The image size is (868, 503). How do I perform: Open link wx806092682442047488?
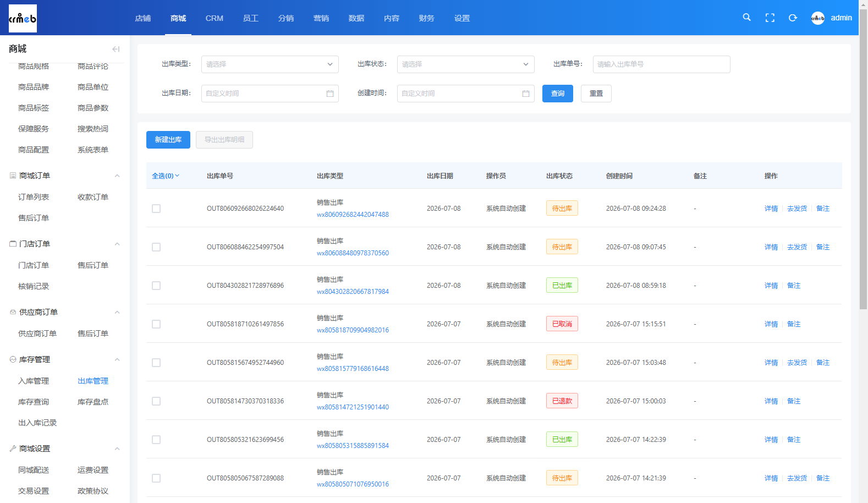pos(353,215)
